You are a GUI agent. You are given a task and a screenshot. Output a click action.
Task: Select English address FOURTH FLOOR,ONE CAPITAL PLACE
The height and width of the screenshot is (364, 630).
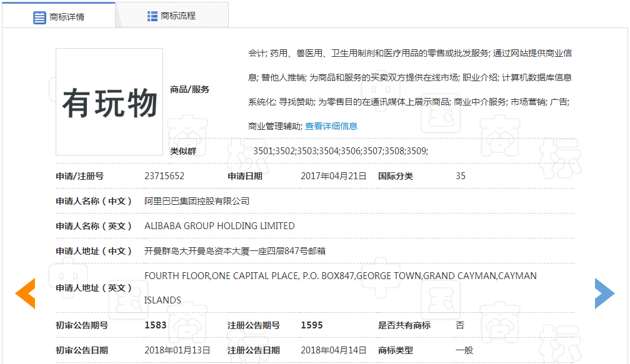[x=222, y=276]
